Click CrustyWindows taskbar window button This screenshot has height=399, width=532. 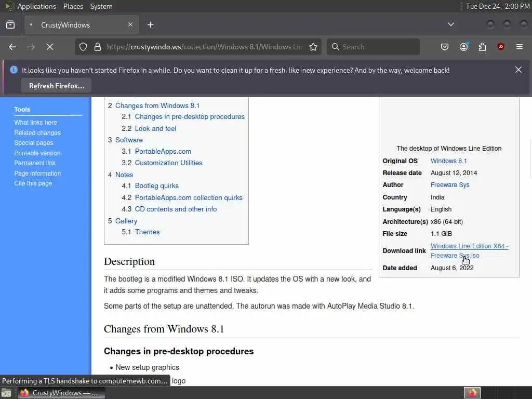pos(61,393)
